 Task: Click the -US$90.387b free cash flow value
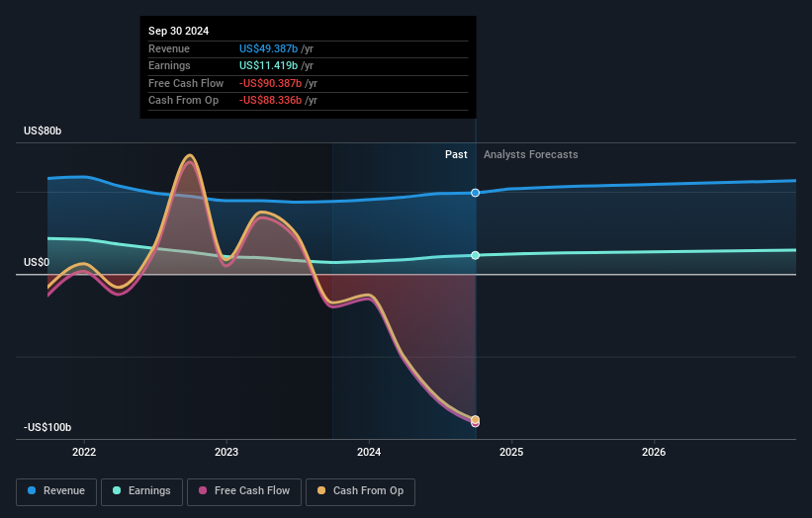270,83
